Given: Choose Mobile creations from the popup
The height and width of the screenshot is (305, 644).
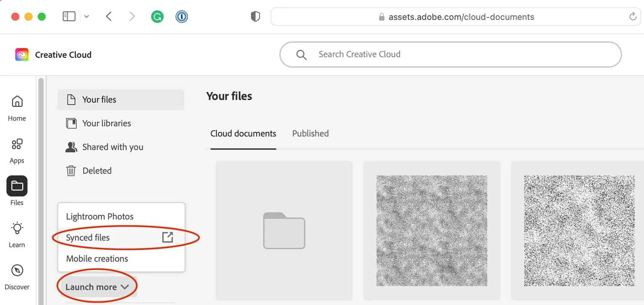Looking at the screenshot, I should coord(122,259).
